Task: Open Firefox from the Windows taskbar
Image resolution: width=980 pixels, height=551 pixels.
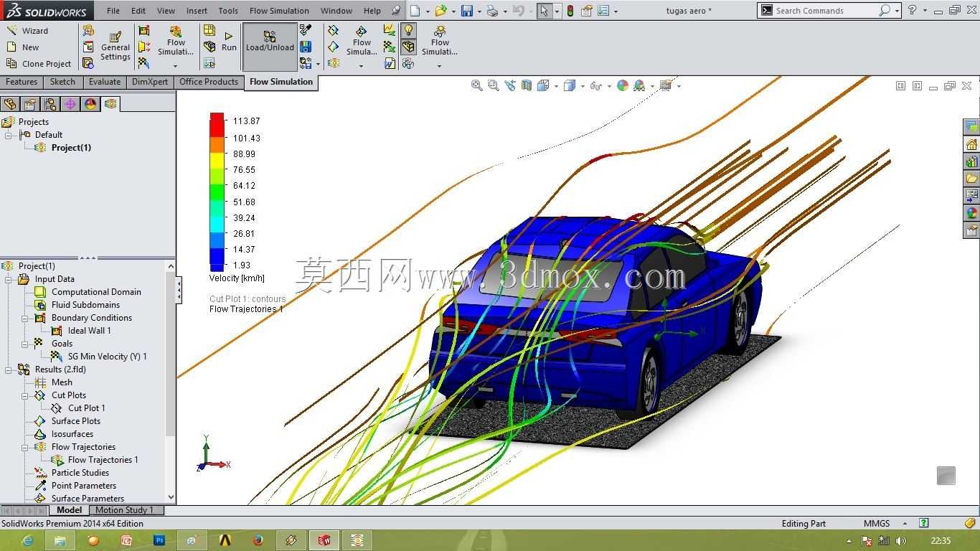Action: click(258, 540)
